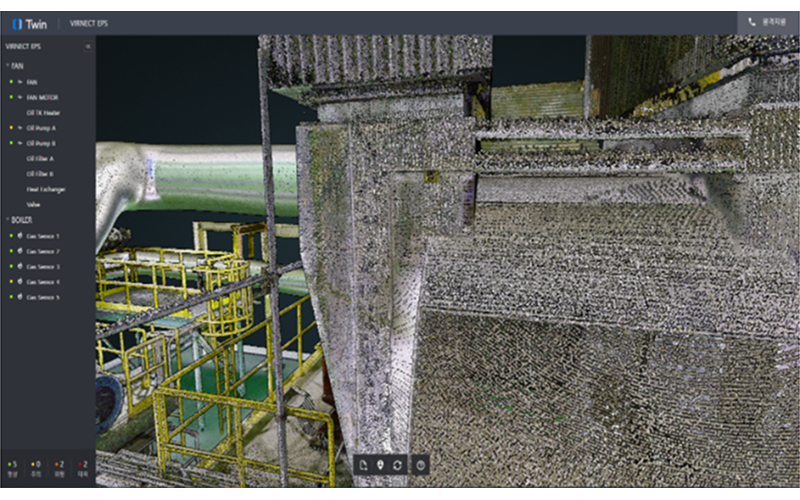Screen dimensions: 800x500
Task: Collapse the sidebar with double-arrow button
Action: (88, 46)
